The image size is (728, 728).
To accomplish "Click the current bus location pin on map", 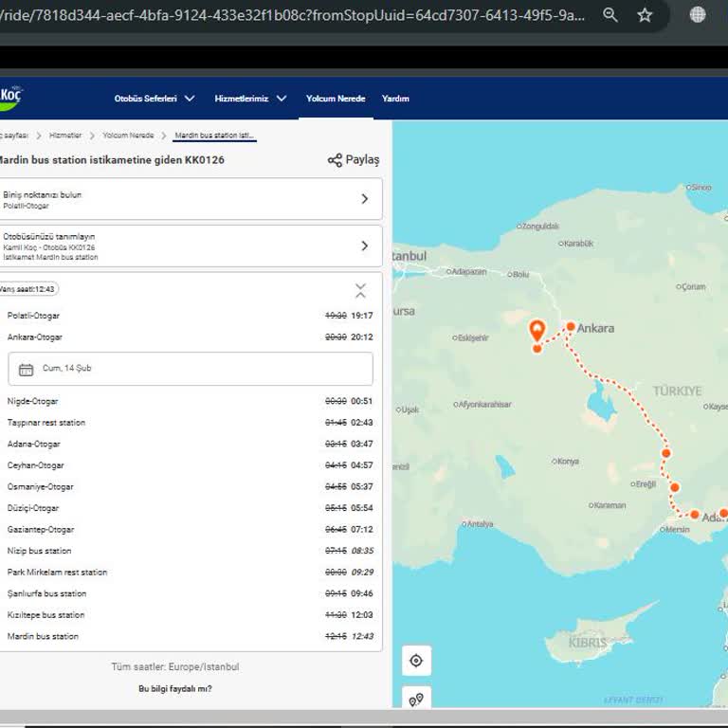I will coord(537,330).
